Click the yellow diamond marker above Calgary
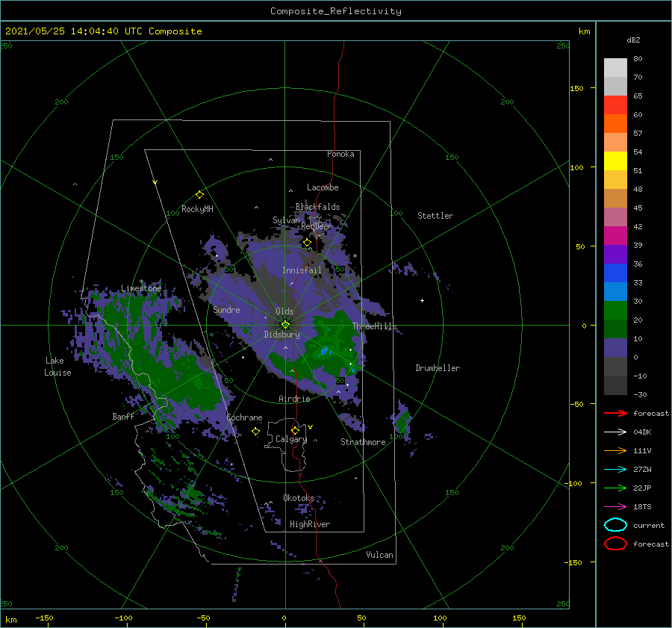The image size is (672, 628). pyautogui.click(x=295, y=430)
